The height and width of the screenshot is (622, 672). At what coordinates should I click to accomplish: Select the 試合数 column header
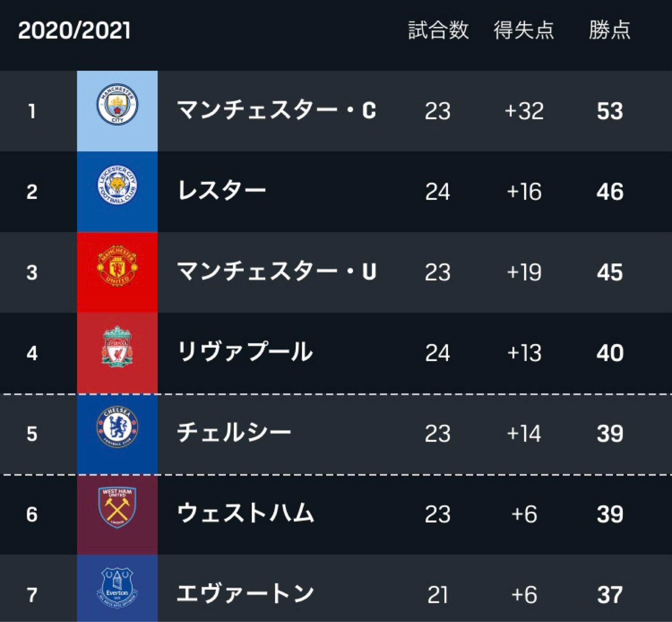point(438,30)
